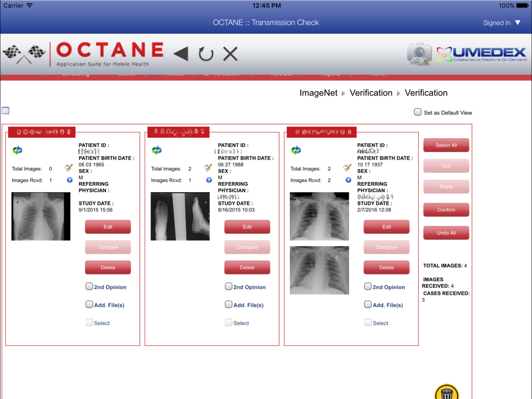Click the Cut button

446,166
